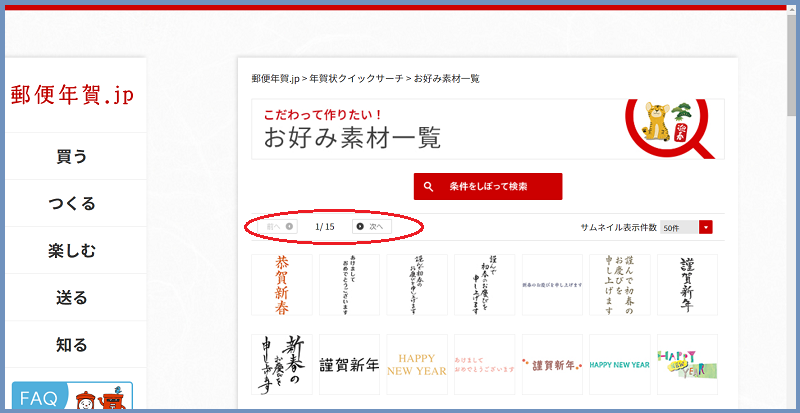
Task: Click the tiger magnifier banner illustration
Action: click(x=668, y=128)
